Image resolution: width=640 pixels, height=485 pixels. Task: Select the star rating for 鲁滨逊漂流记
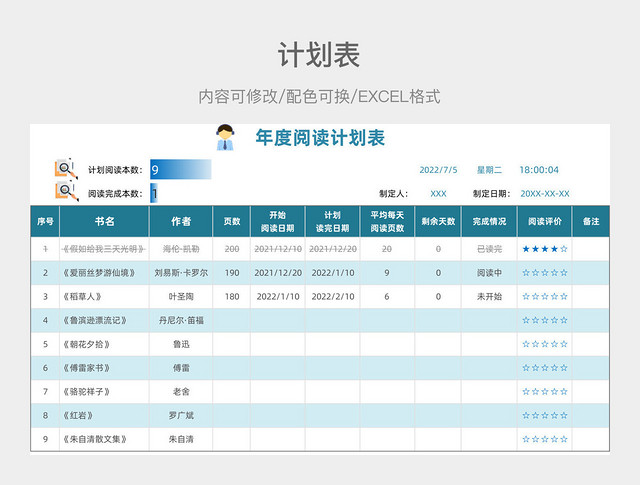click(x=544, y=320)
